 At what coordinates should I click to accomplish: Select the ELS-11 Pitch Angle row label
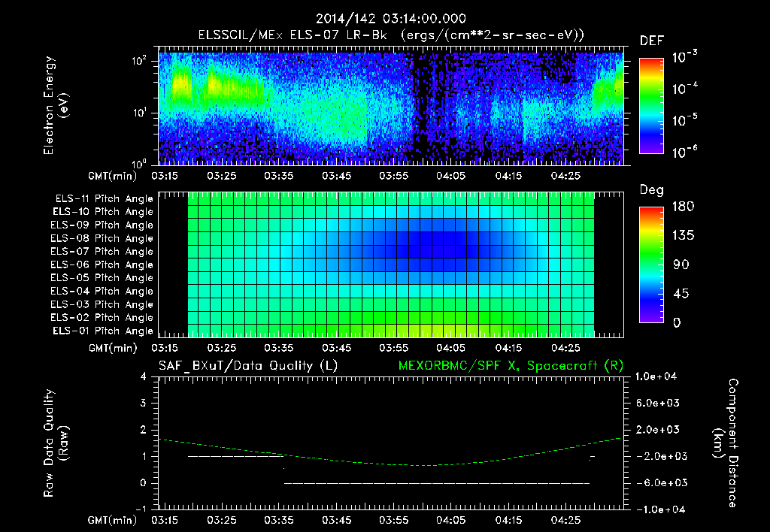pos(104,199)
